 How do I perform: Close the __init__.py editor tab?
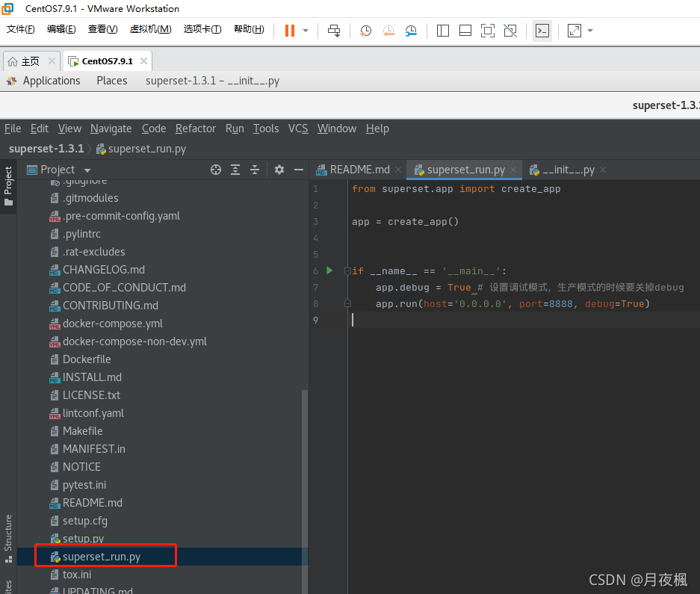click(x=603, y=170)
